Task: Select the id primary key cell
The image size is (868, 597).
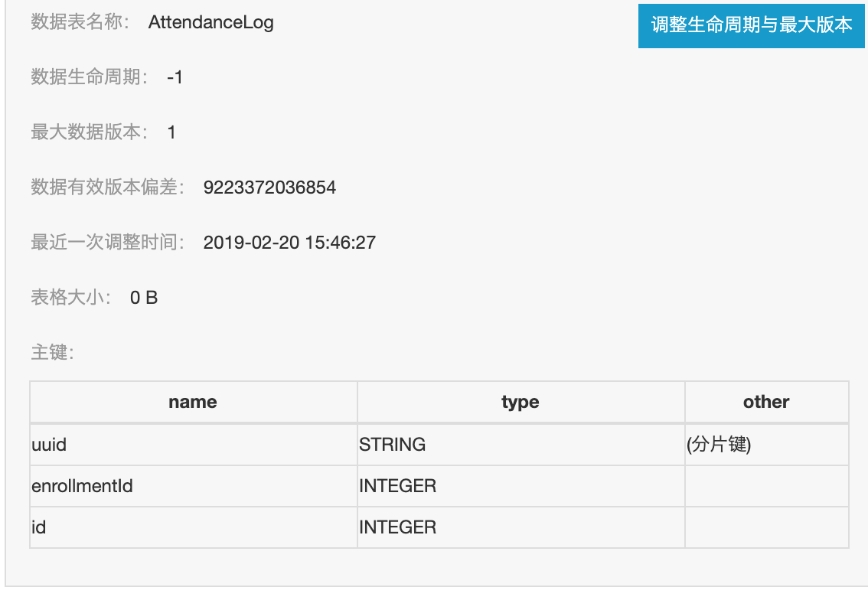Action: coord(193,527)
